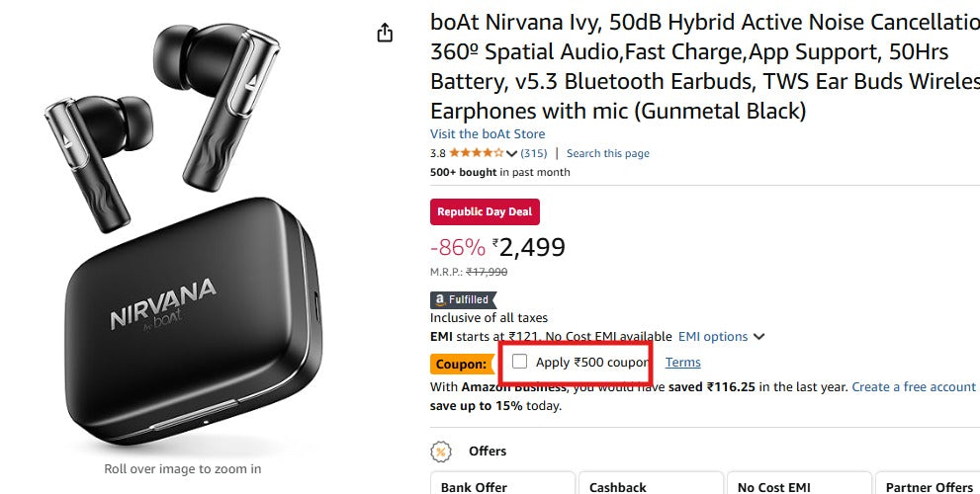
Task: Click the Republic Day Deal badge
Action: click(485, 211)
